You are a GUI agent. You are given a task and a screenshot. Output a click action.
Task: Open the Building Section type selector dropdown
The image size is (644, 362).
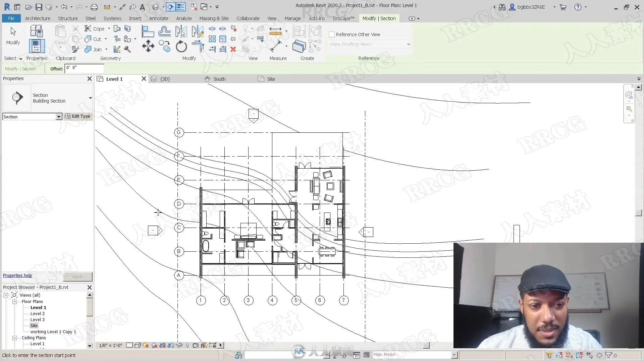click(90, 98)
